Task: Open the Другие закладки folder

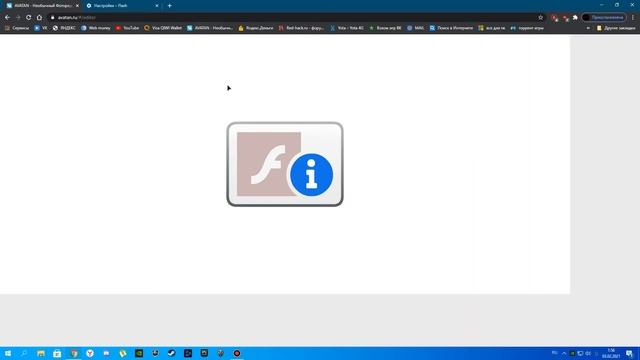Action: point(616,28)
